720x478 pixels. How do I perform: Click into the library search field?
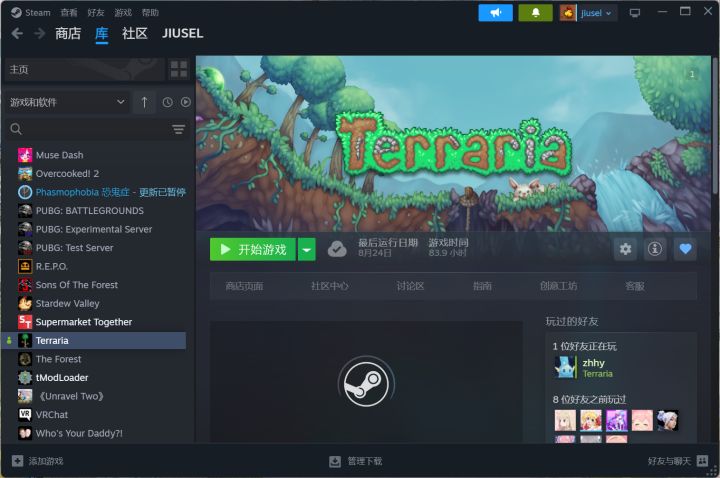96,129
